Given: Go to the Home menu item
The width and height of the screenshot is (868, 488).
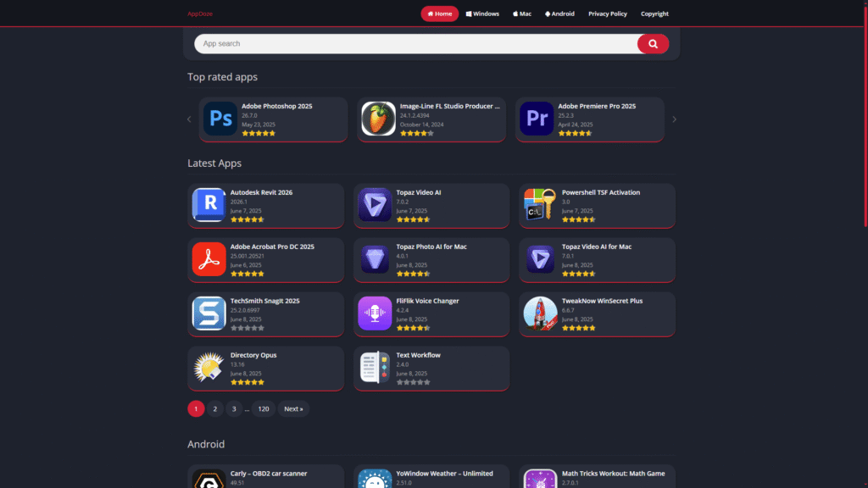Looking at the screenshot, I should pos(440,14).
